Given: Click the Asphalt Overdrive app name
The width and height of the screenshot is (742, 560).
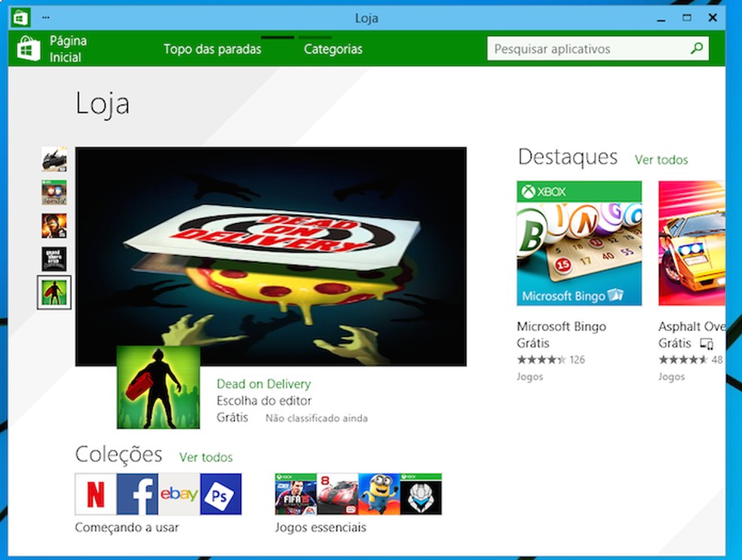Looking at the screenshot, I should [691, 326].
